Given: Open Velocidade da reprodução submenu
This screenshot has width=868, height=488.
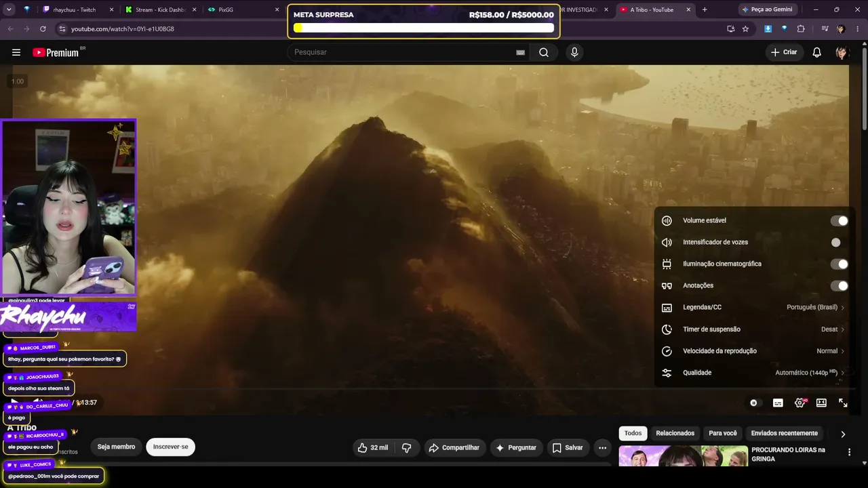Looking at the screenshot, I should click(753, 351).
